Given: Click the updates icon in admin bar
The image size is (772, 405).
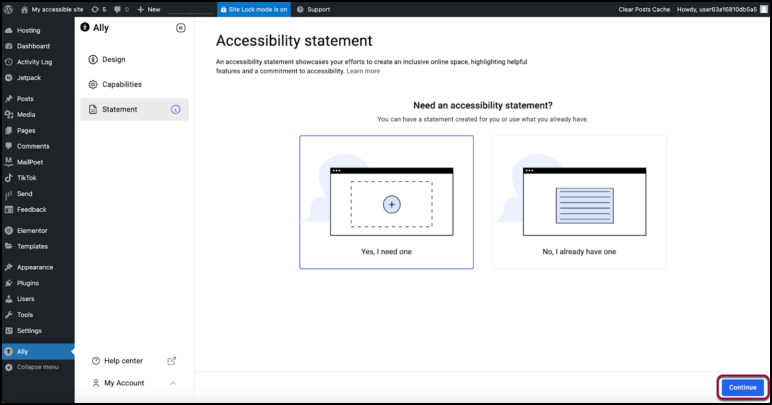Looking at the screenshot, I should (x=98, y=9).
